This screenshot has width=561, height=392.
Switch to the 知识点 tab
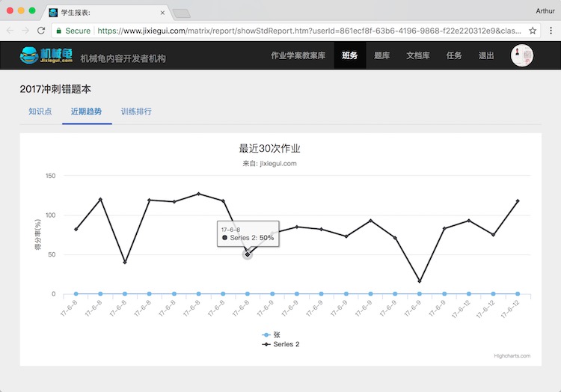[40, 111]
